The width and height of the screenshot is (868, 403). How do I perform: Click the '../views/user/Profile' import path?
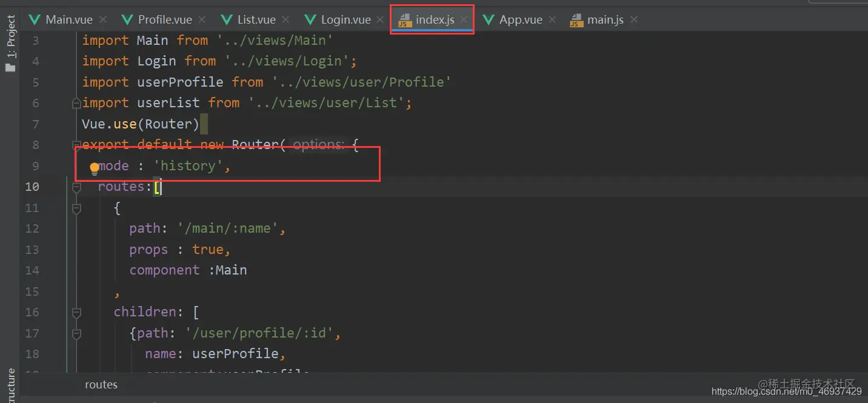pos(362,82)
